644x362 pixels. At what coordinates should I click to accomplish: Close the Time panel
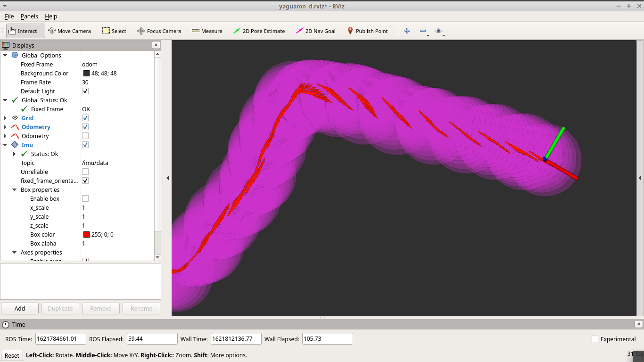click(x=639, y=324)
